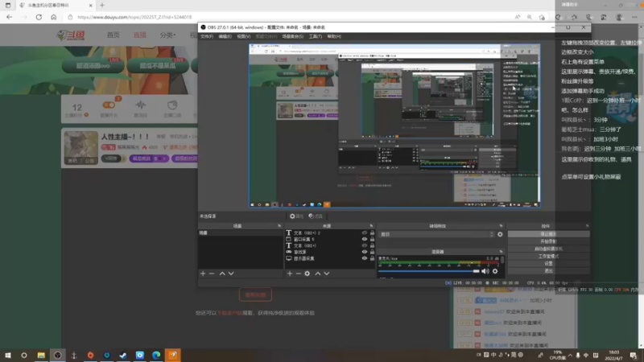Image resolution: width=644 pixels, height=362 pixels.
Task: Undock the Audio Mixer panel header icon
Action: [x=501, y=252]
